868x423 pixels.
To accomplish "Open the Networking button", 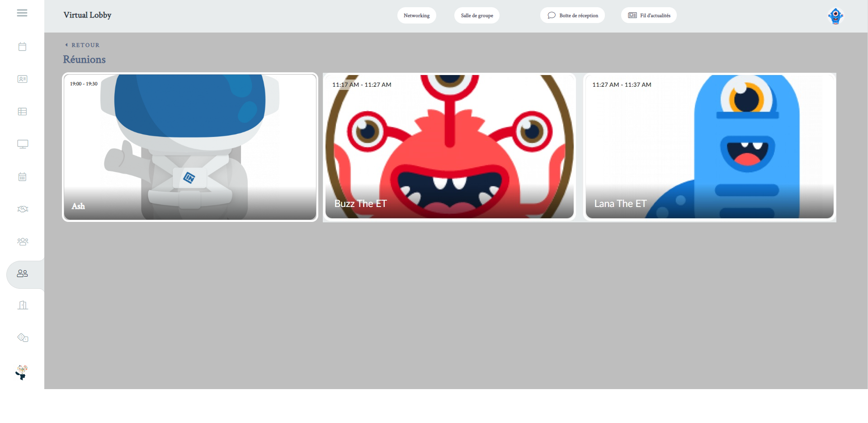I will coord(417,15).
